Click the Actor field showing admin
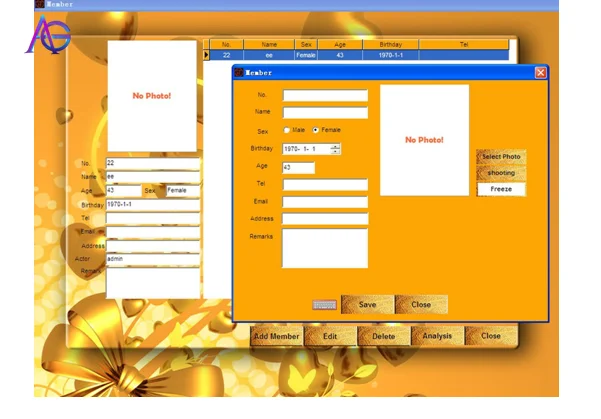This screenshot has height=419, width=601. pos(153,260)
